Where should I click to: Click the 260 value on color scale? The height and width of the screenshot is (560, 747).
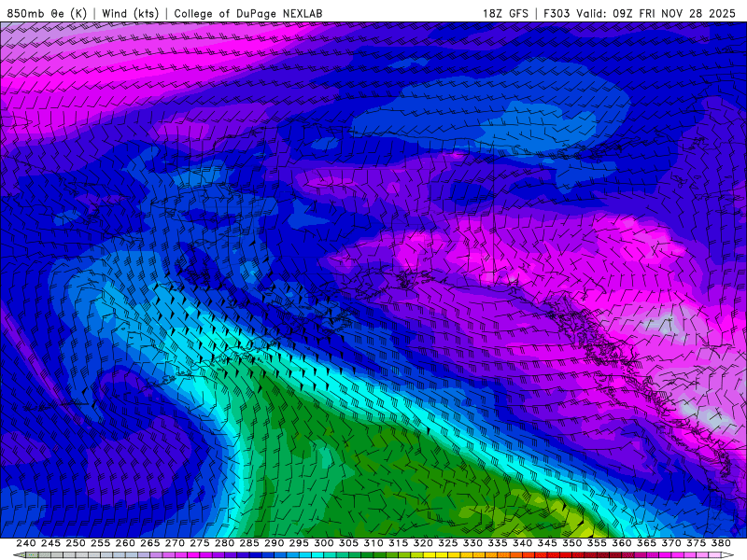125,543
